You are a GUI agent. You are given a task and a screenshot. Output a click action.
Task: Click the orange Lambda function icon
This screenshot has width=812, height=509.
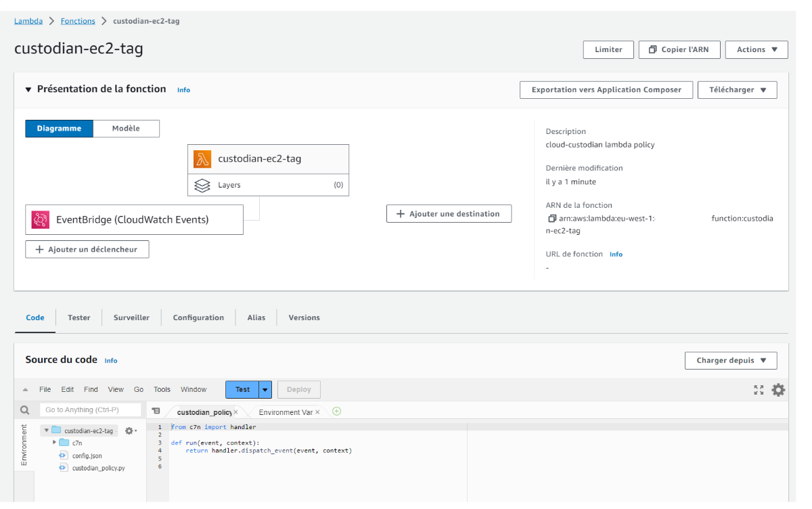[202, 159]
